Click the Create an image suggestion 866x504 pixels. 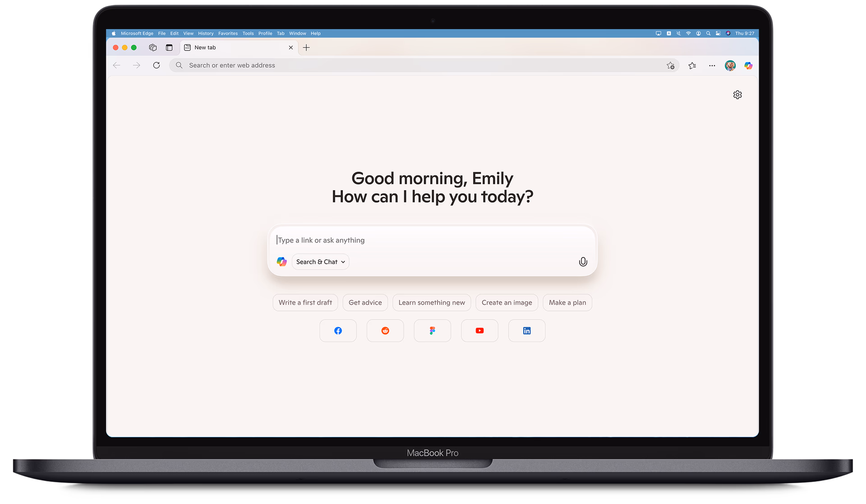(507, 302)
